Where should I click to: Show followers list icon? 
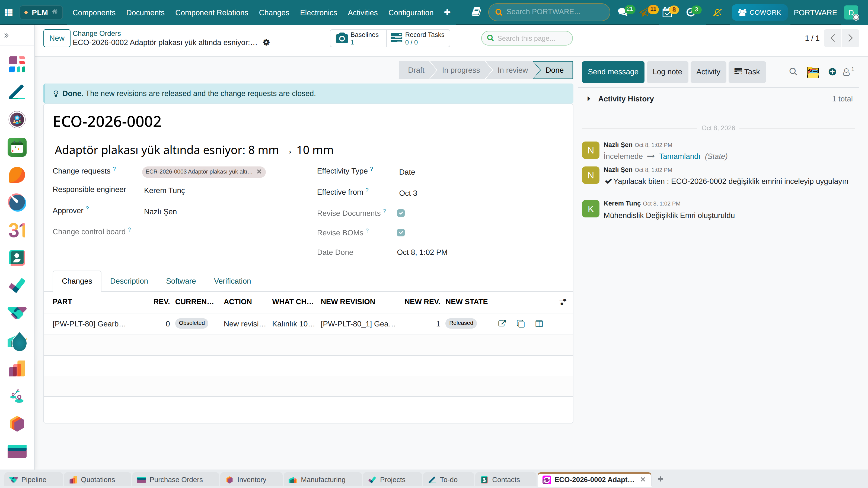point(848,72)
